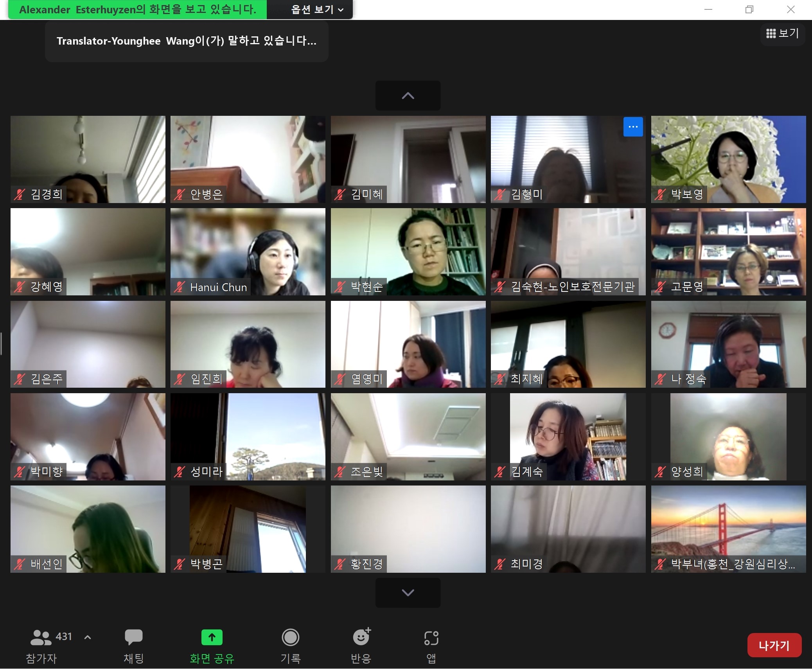
Task: Click muted mic icon of 박현순
Action: point(340,287)
